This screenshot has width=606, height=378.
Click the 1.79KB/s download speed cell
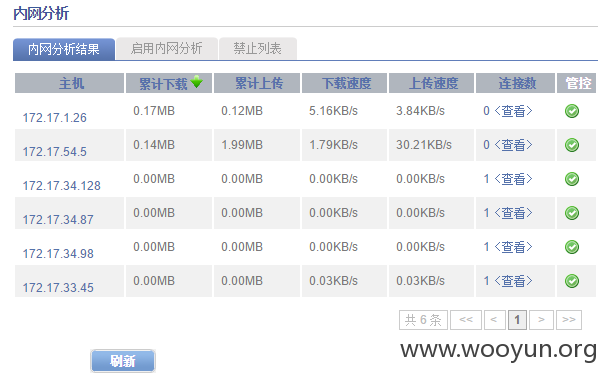pyautogui.click(x=333, y=145)
